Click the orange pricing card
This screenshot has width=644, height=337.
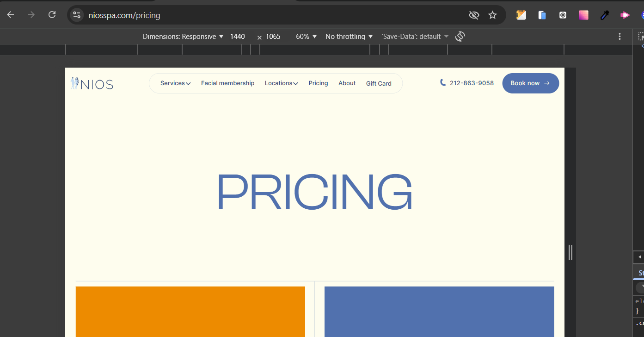[190, 312]
